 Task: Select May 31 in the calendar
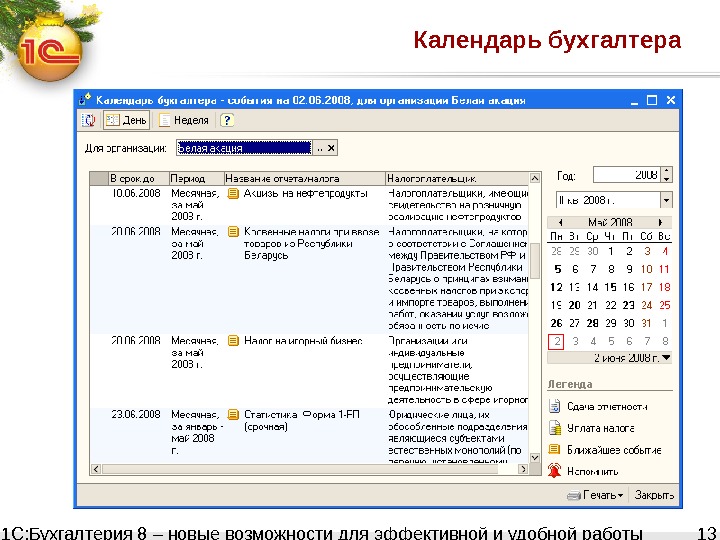coord(646,323)
